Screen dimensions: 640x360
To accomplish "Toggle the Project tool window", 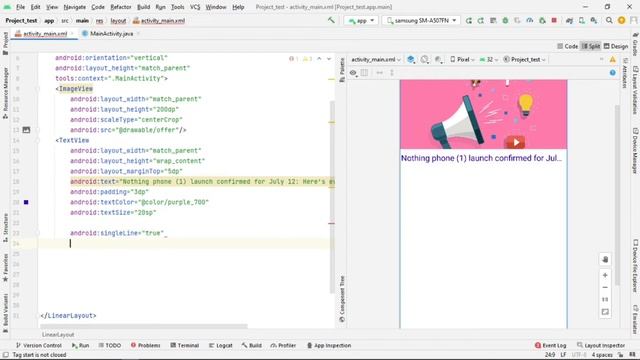I will [5, 43].
